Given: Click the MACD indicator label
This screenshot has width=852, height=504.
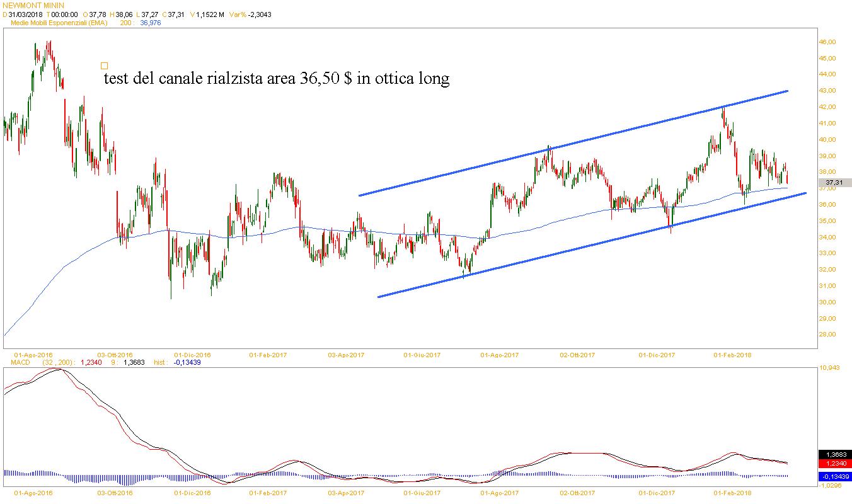Looking at the screenshot, I should 22,362.
